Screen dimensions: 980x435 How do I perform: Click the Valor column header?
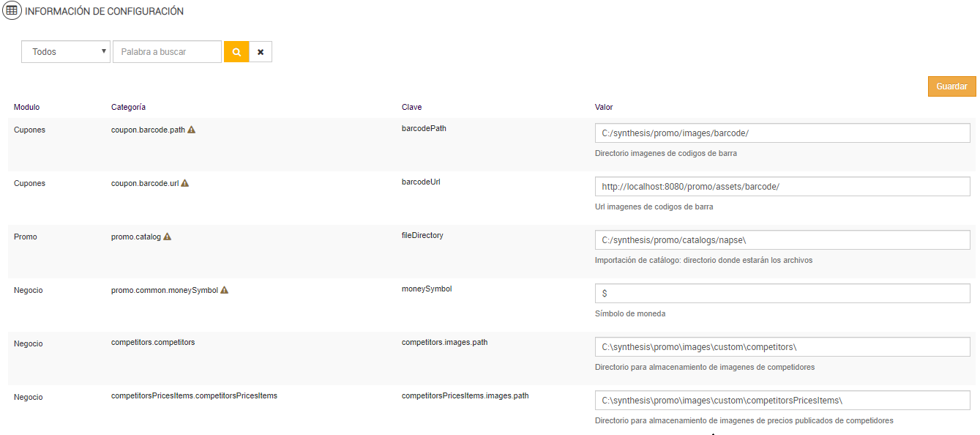tap(604, 107)
